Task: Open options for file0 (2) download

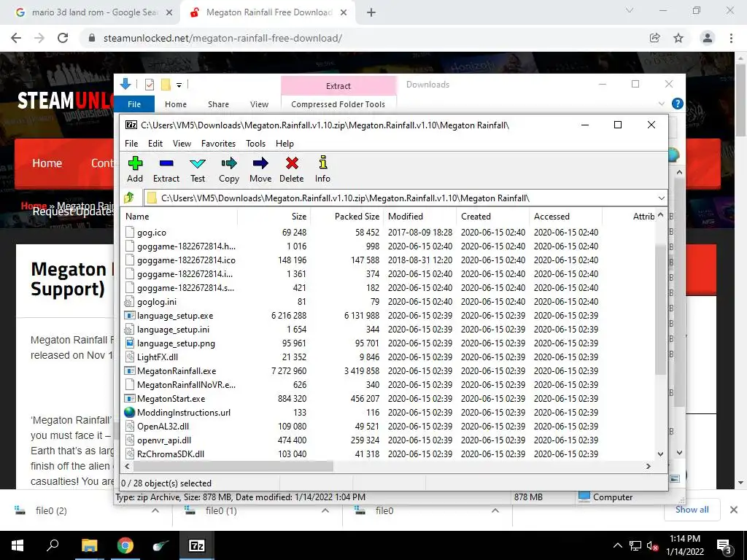Action: click(x=155, y=510)
